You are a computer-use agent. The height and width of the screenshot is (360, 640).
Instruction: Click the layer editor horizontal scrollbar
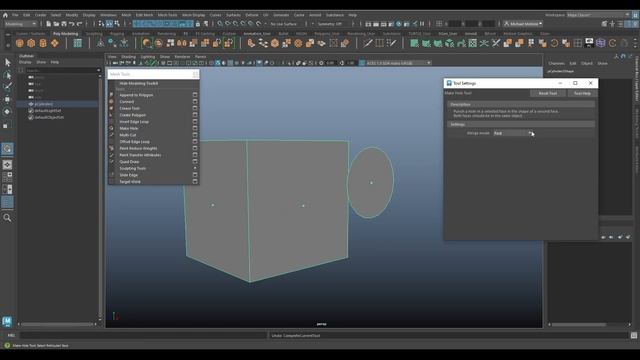pyautogui.click(x=579, y=325)
